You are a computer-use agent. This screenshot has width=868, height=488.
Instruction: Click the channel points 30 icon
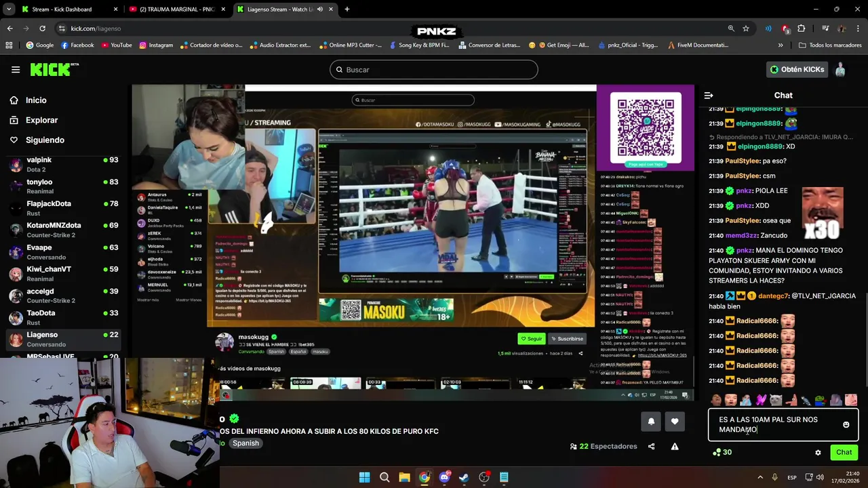tap(722, 452)
